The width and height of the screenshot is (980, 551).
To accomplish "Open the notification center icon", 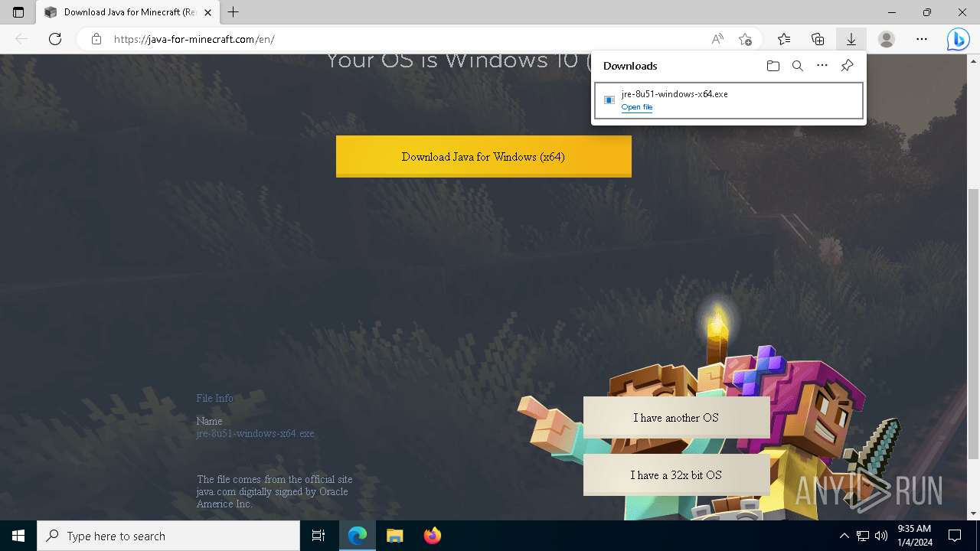I will (x=955, y=536).
